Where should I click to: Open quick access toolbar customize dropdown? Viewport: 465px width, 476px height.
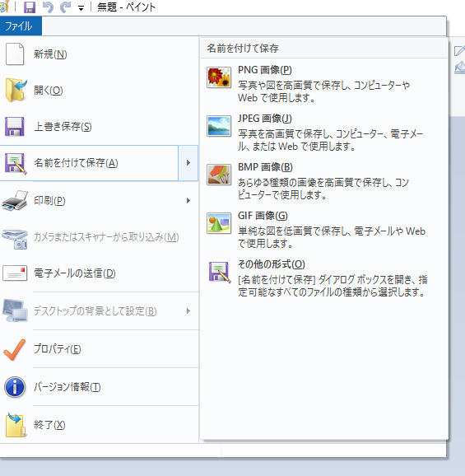tap(81, 8)
